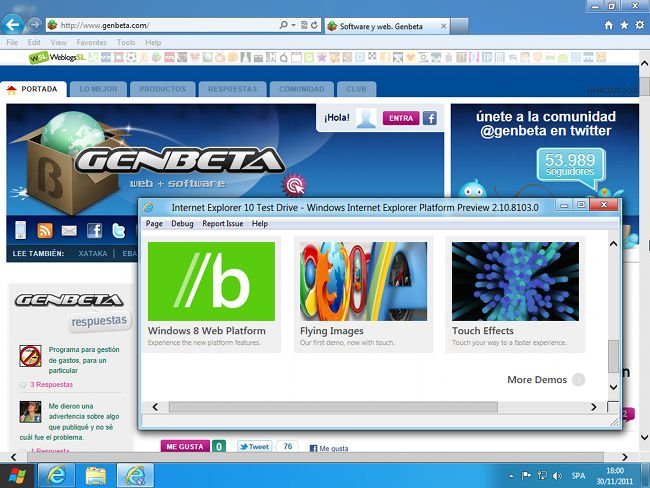The width and height of the screenshot is (650, 488).
Task: Open the File menu in Internet Explorer
Action: pyautogui.click(x=12, y=42)
